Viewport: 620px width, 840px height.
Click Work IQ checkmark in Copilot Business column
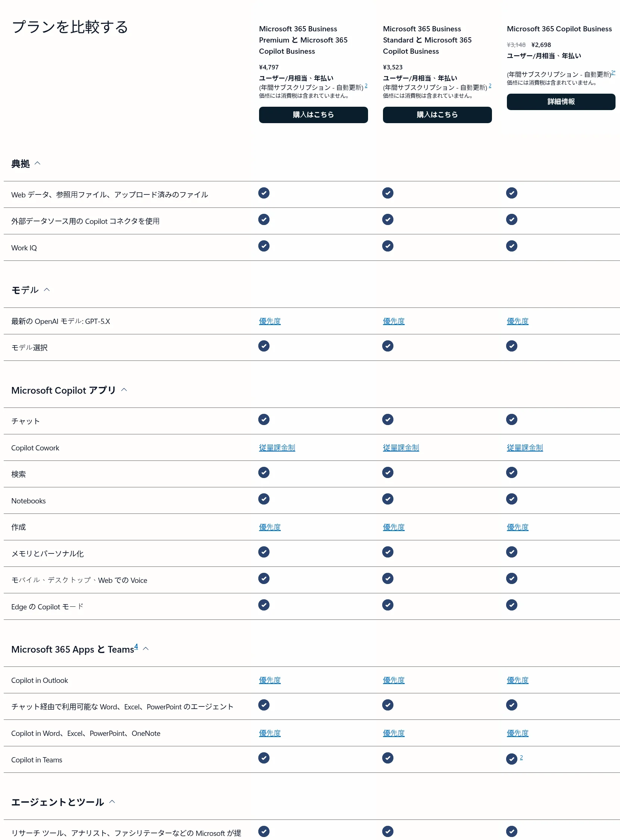511,246
